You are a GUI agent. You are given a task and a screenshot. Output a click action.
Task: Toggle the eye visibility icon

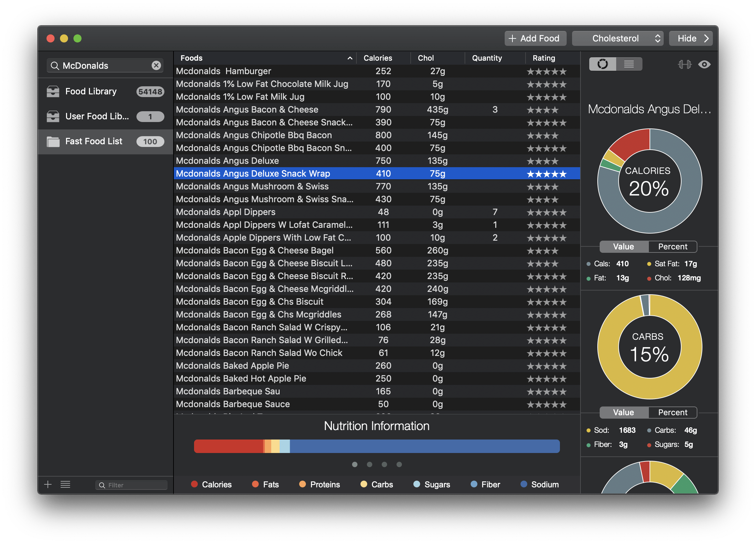(x=704, y=64)
